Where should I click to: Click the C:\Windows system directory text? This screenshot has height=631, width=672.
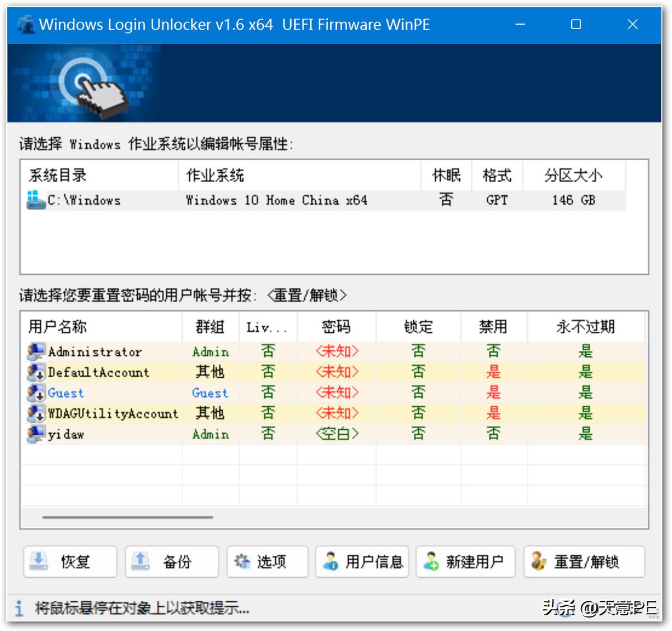tap(84, 200)
